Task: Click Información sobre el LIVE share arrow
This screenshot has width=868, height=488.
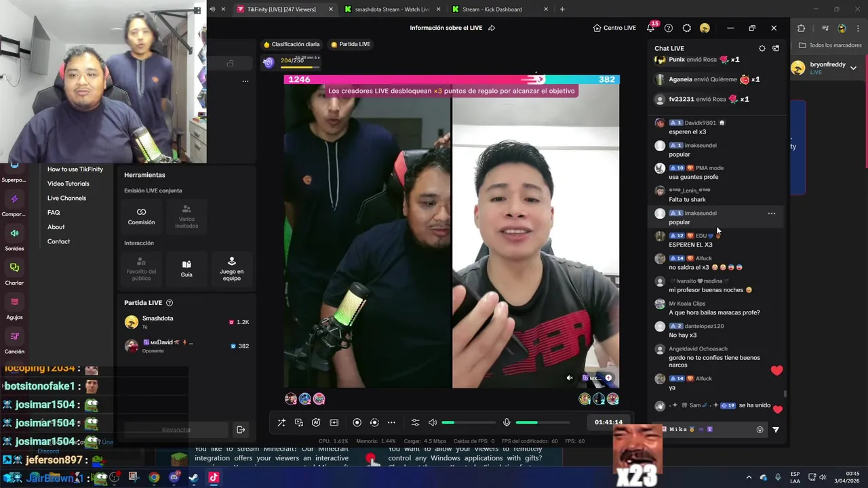Action: click(x=492, y=28)
